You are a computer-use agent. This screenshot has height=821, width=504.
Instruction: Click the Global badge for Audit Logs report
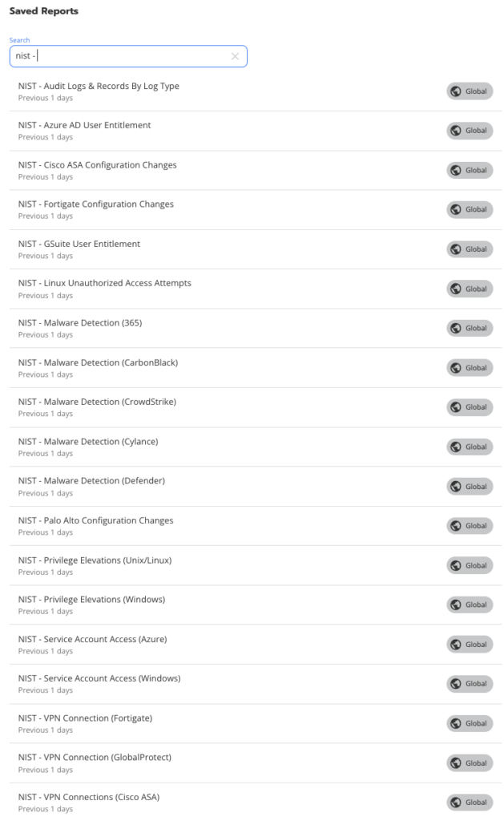point(470,91)
